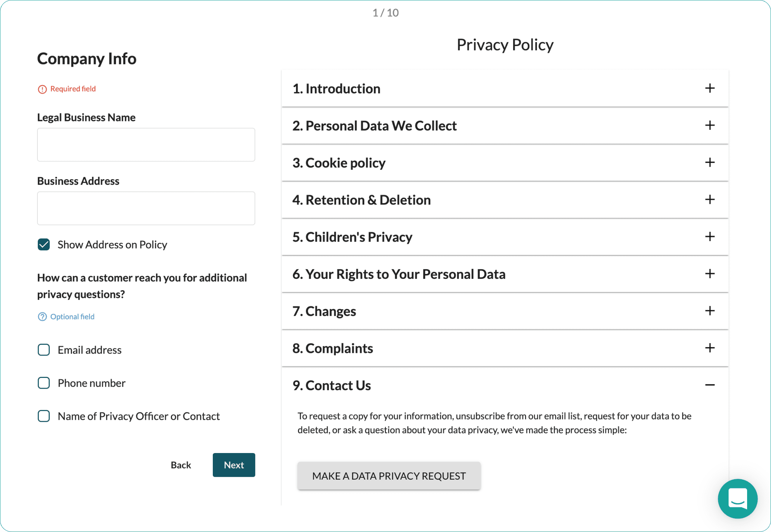This screenshot has height=532, width=771.
Task: Click the Next button
Action: (234, 465)
